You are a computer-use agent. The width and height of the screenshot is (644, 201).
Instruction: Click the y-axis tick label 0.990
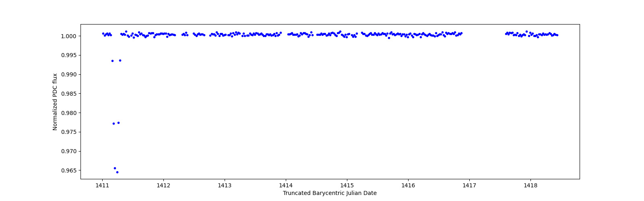[x=69, y=75]
